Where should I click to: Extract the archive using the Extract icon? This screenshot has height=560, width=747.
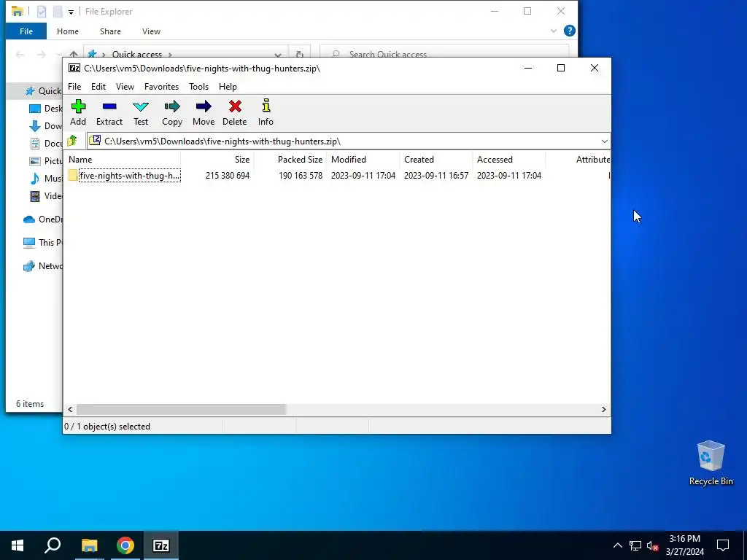(x=109, y=113)
